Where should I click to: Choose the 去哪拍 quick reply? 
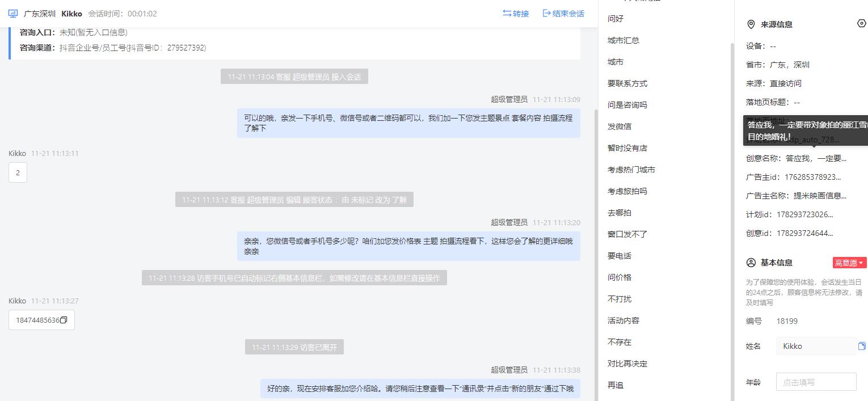620,213
